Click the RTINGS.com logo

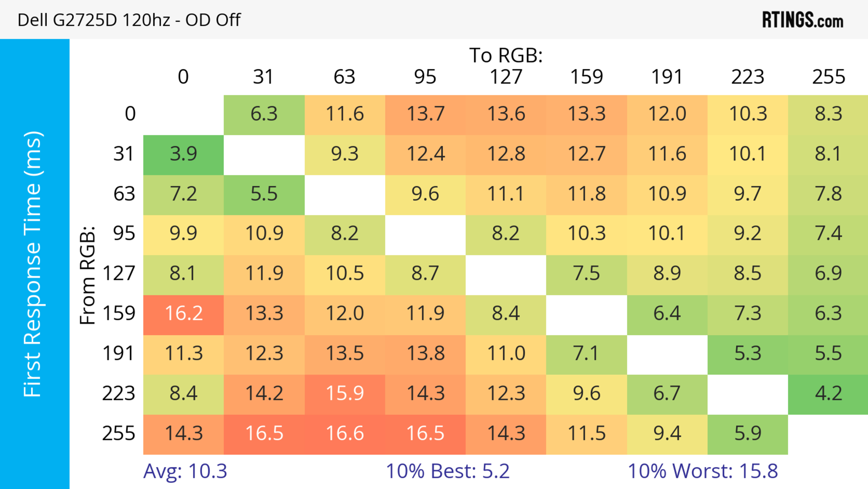click(x=803, y=20)
